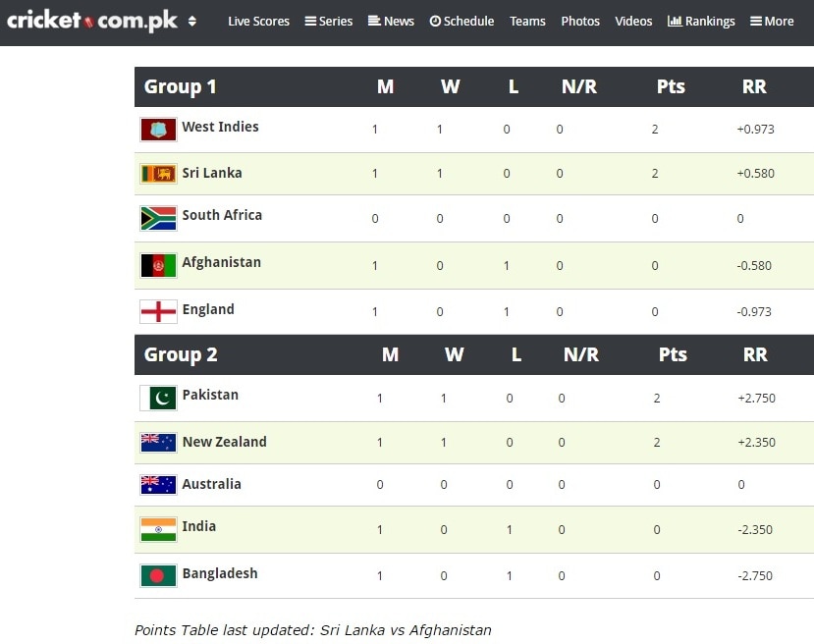Image resolution: width=814 pixels, height=644 pixels.
Task: Click the England flag icon
Action: click(158, 312)
